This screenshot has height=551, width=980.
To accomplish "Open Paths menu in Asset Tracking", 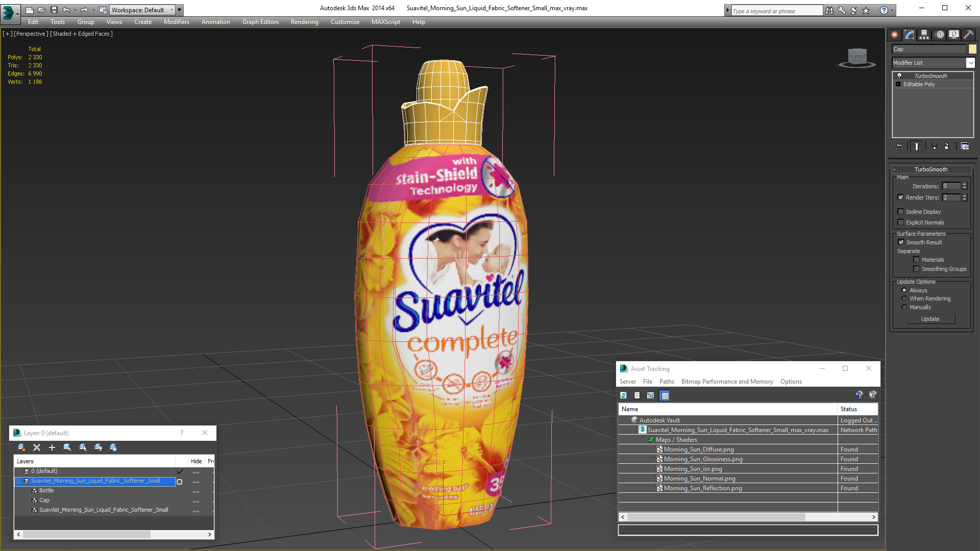I will (667, 382).
